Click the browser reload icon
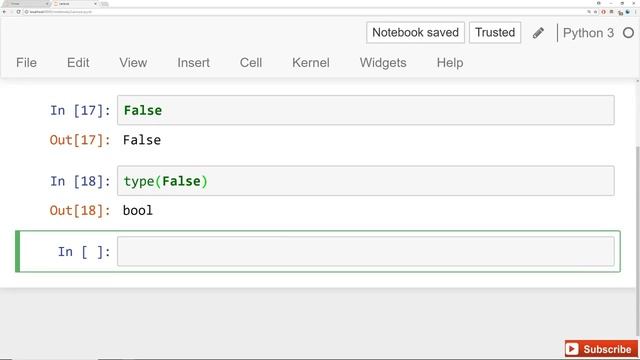Viewport: 640px width, 360px height. click(x=18, y=12)
